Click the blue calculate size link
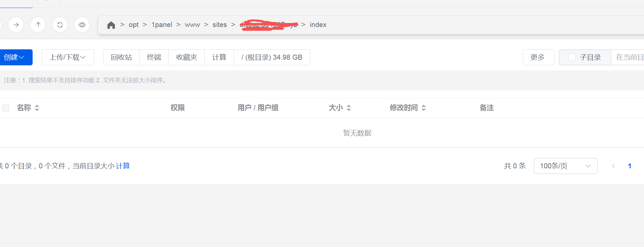 (x=123, y=166)
